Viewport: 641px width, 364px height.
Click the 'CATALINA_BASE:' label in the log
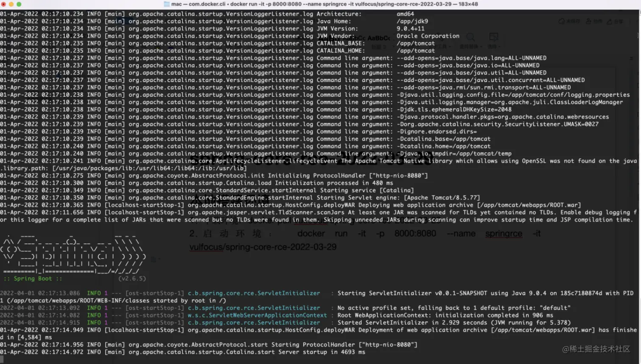341,43
